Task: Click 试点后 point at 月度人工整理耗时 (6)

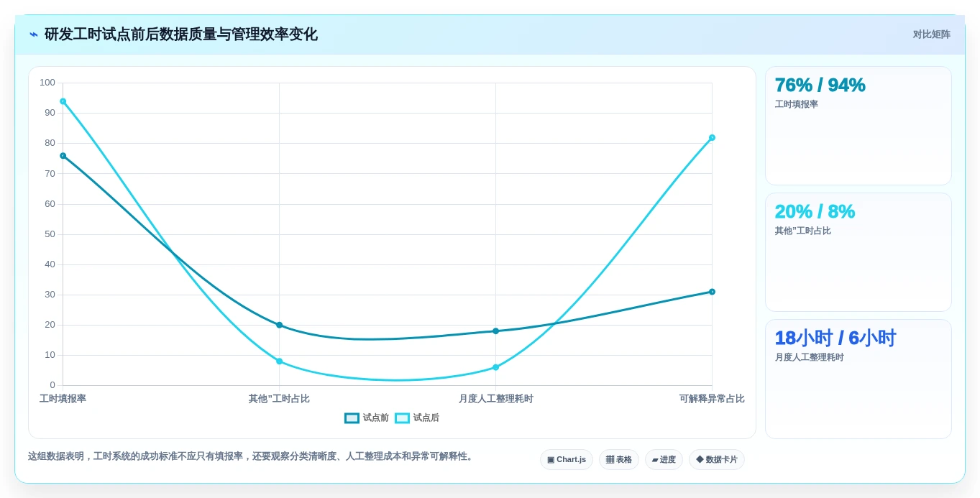Action: [495, 367]
